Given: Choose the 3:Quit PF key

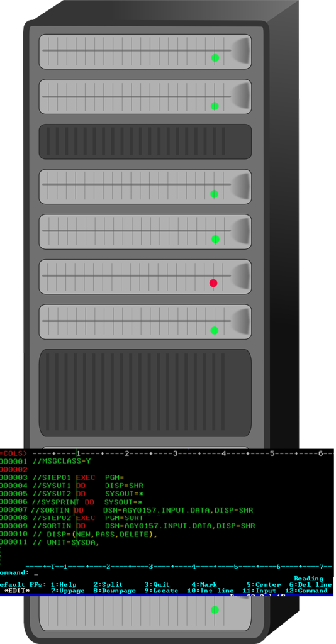Looking at the screenshot, I should pyautogui.click(x=157, y=584).
